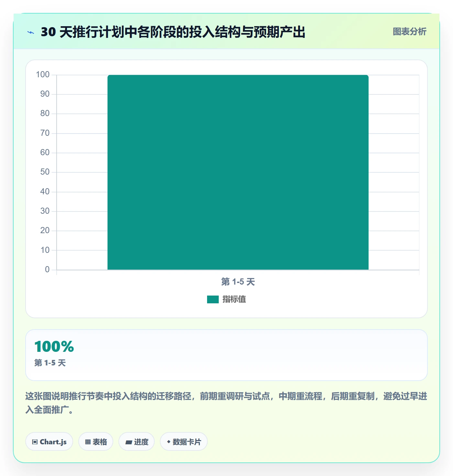The width and height of the screenshot is (453, 476).
Task: Toggle the 指标值 legend label
Action: point(234,299)
